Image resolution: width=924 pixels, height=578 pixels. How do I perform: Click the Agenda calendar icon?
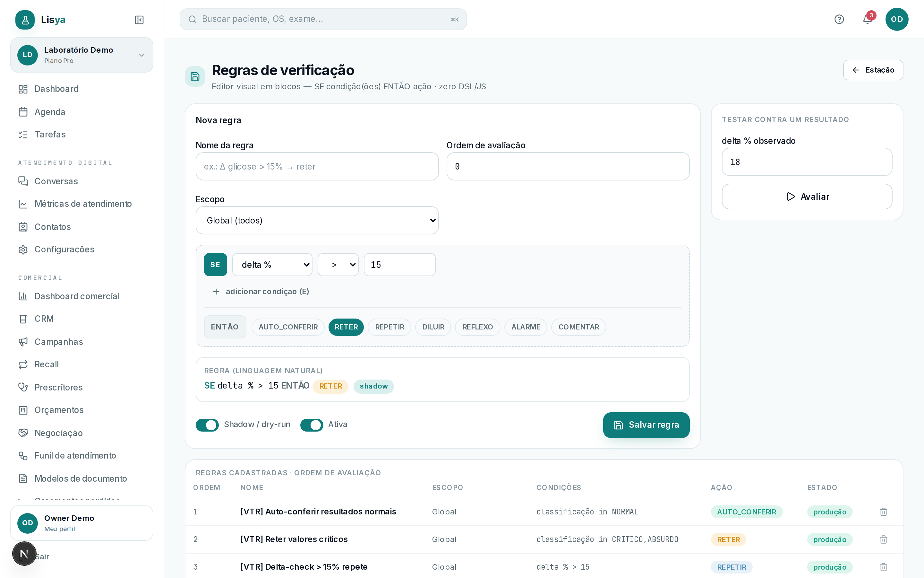click(23, 112)
